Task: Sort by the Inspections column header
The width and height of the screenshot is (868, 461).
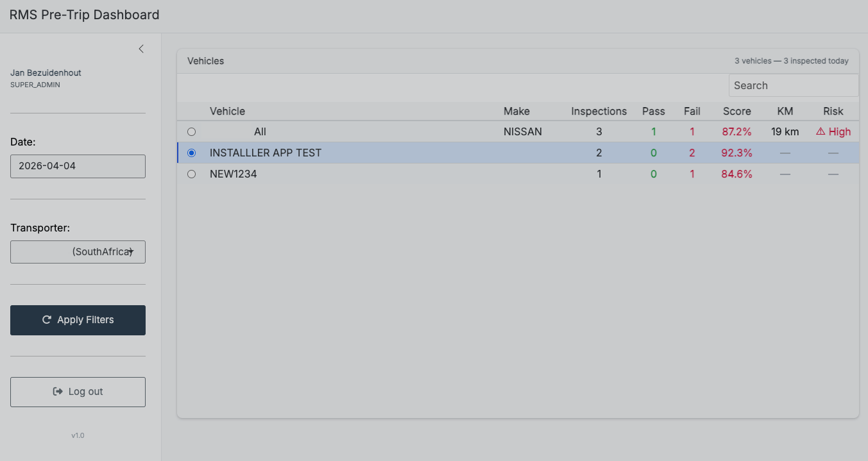Action: pos(599,112)
